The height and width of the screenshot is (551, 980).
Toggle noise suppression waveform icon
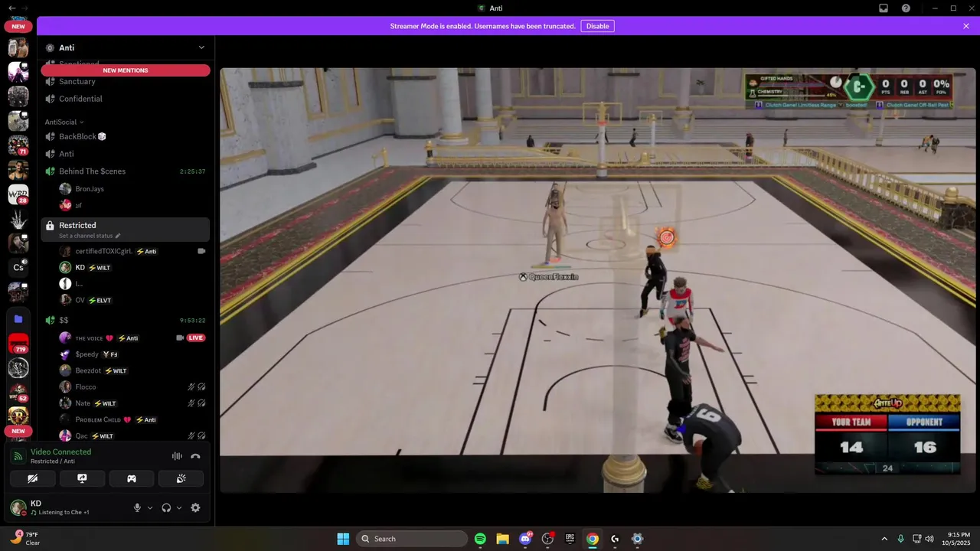coord(177,456)
